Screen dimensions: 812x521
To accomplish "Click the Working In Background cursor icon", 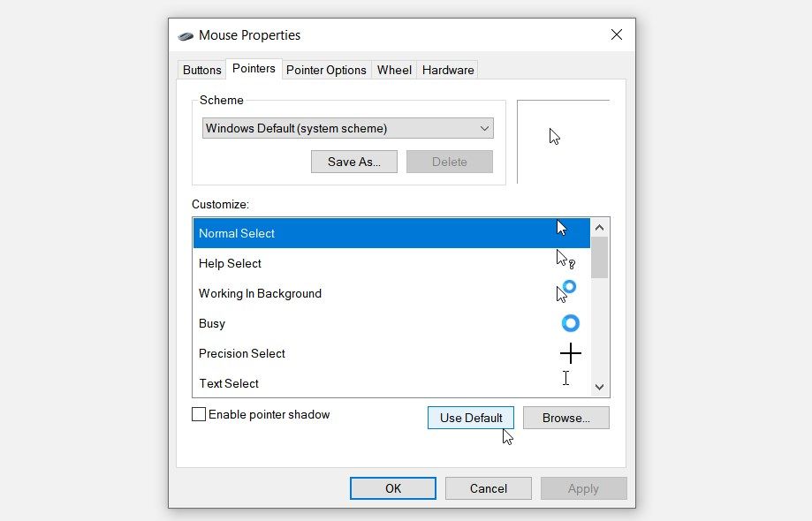I will (x=566, y=291).
